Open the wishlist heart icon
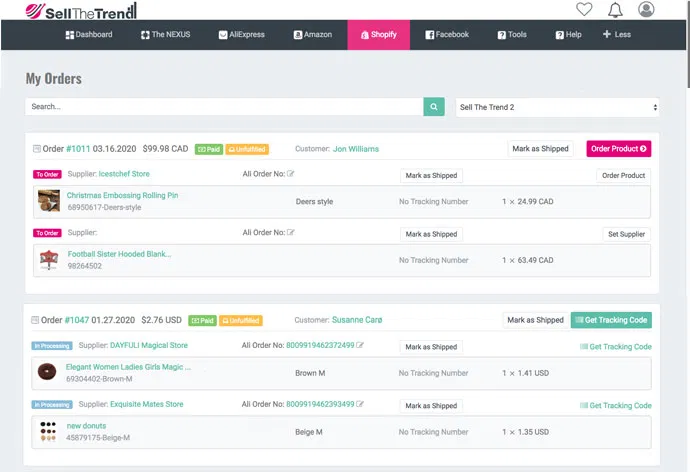Image resolution: width=690 pixels, height=472 pixels. [584, 9]
